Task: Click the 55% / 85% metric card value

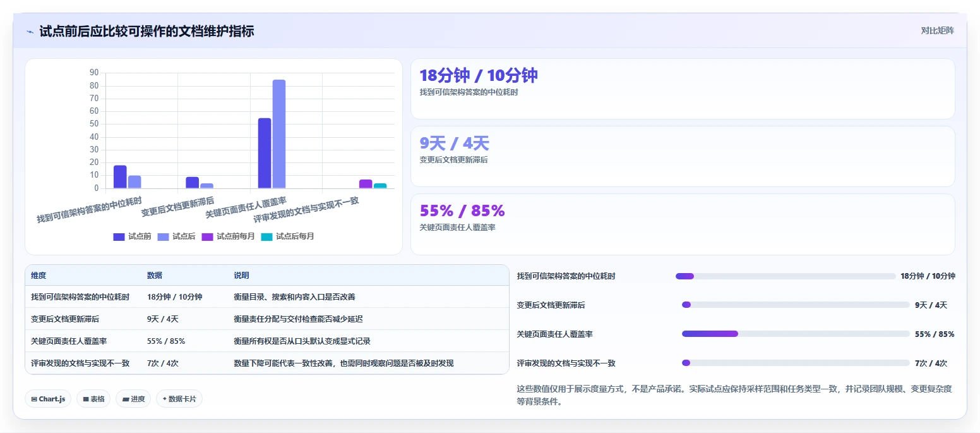Action: pos(462,210)
